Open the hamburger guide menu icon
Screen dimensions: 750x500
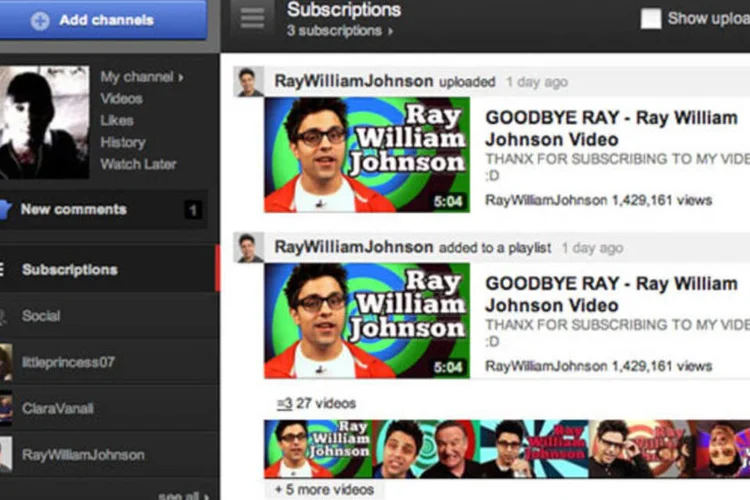pyautogui.click(x=252, y=18)
